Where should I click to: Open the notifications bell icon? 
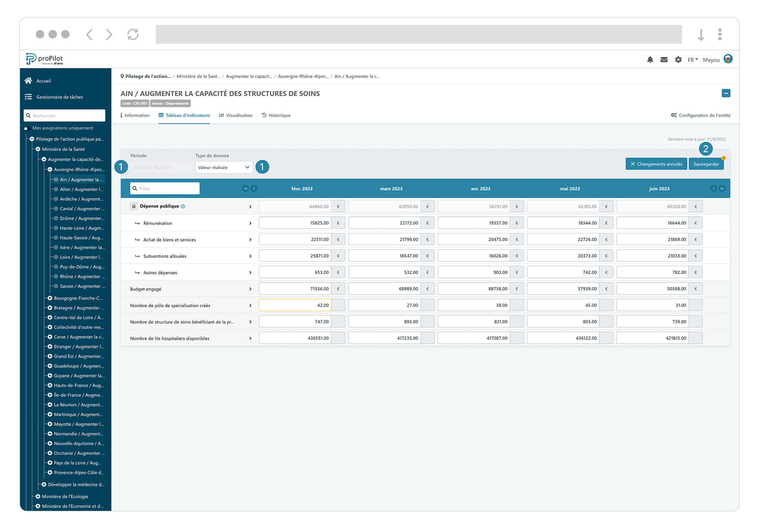pyautogui.click(x=650, y=60)
